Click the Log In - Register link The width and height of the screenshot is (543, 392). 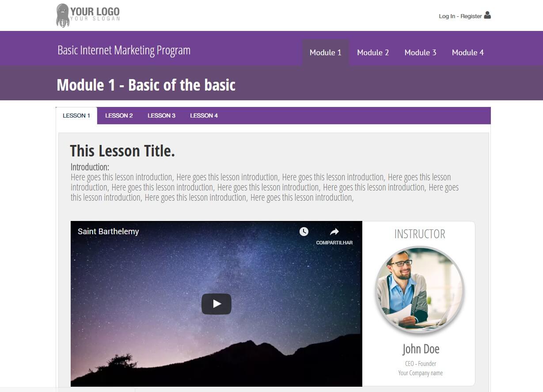pos(460,16)
